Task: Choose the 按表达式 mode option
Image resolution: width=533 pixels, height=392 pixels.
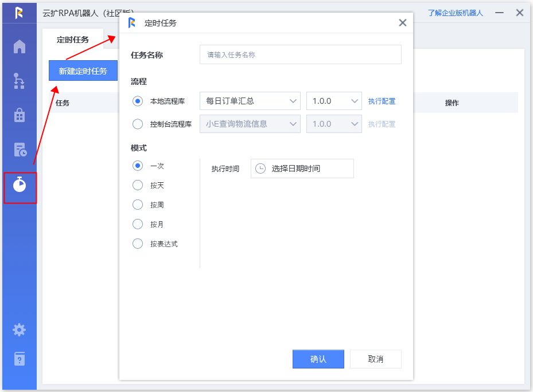Action: pos(138,244)
